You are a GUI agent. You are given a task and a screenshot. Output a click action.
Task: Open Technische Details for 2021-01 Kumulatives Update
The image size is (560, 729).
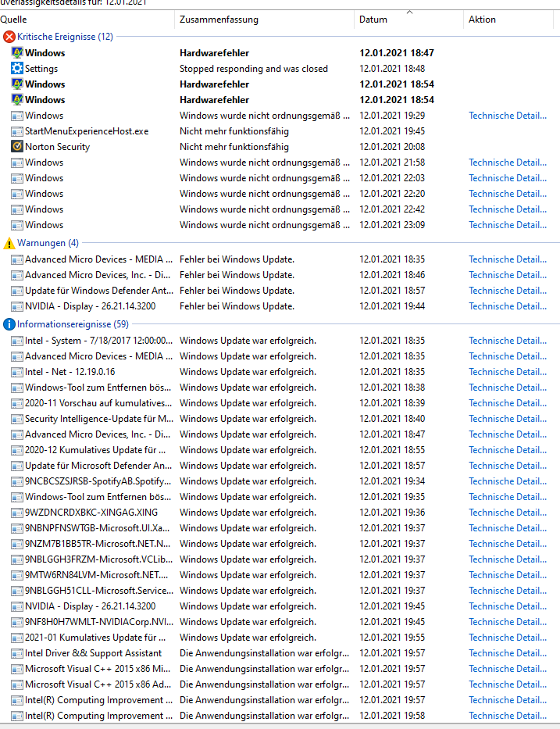pos(508,638)
